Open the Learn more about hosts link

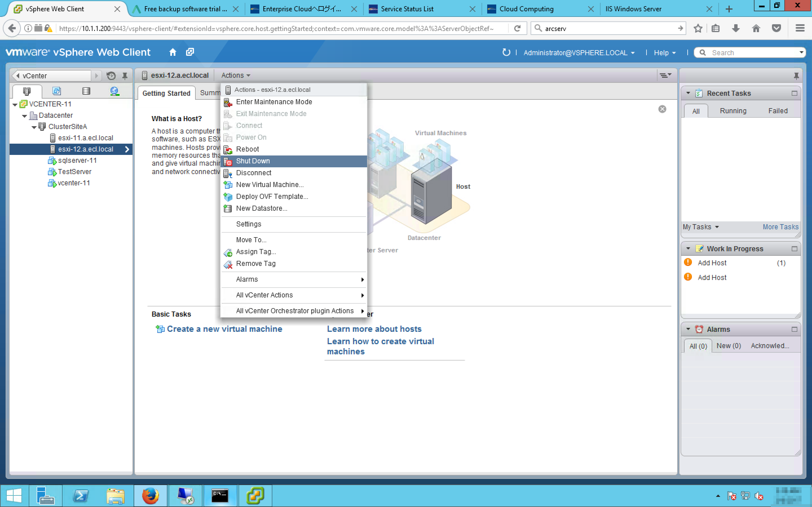coord(374,329)
